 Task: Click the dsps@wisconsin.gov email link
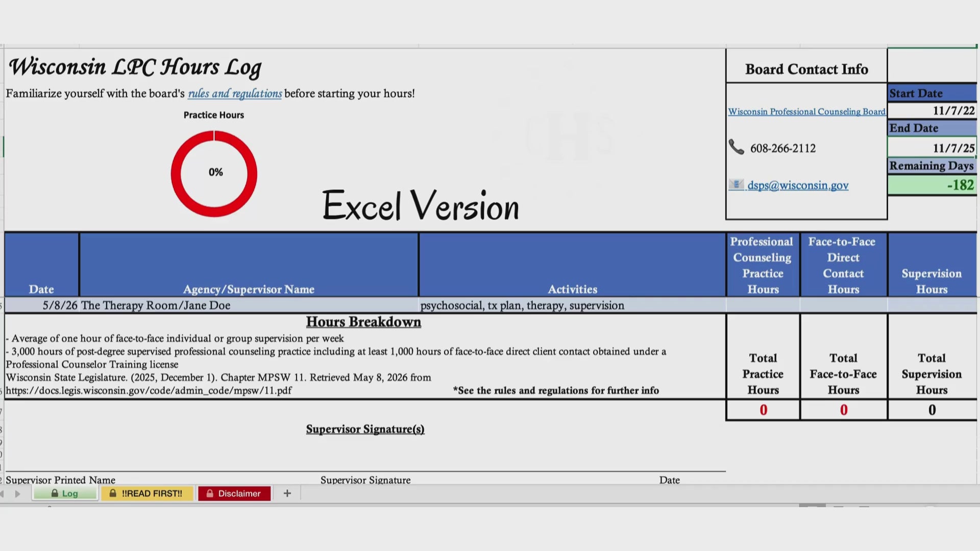(798, 185)
